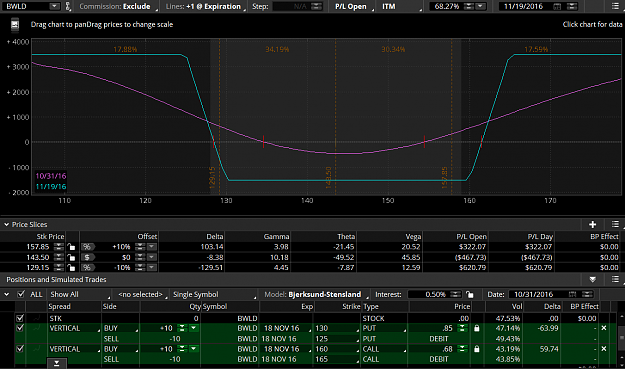
Task: Adjust the +10 quantity stepper in CALL row
Action: [182, 349]
